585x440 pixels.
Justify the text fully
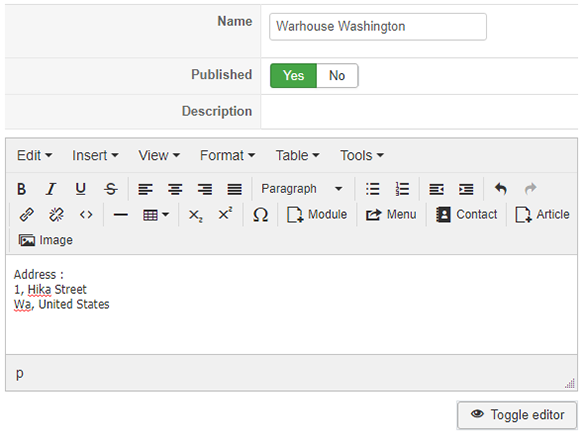[x=235, y=189]
